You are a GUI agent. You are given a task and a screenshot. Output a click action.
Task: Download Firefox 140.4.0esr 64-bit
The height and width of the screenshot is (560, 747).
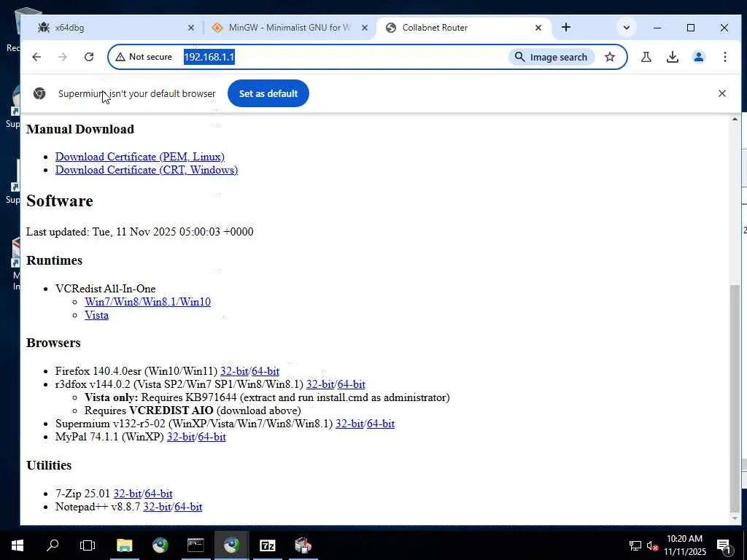tap(266, 371)
